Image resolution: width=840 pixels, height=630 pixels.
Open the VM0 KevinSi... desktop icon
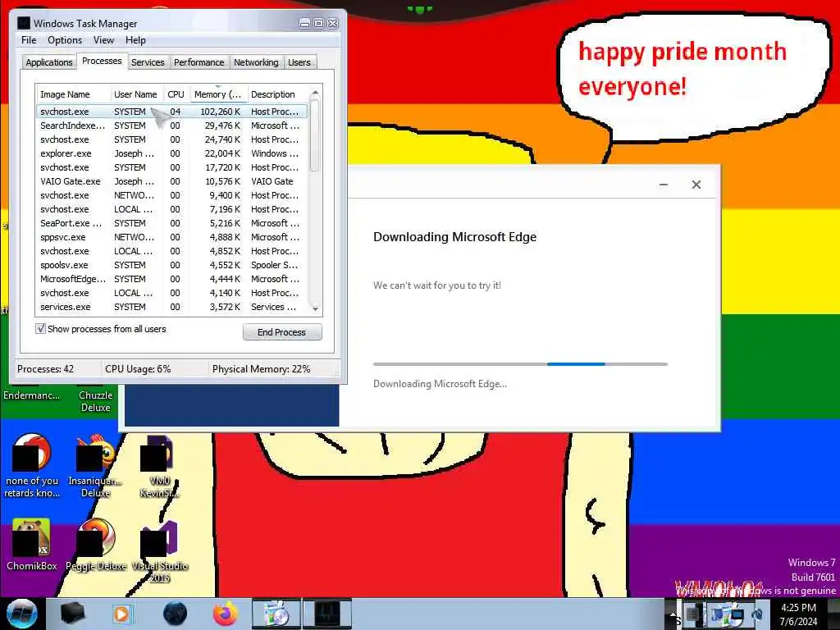point(159,466)
